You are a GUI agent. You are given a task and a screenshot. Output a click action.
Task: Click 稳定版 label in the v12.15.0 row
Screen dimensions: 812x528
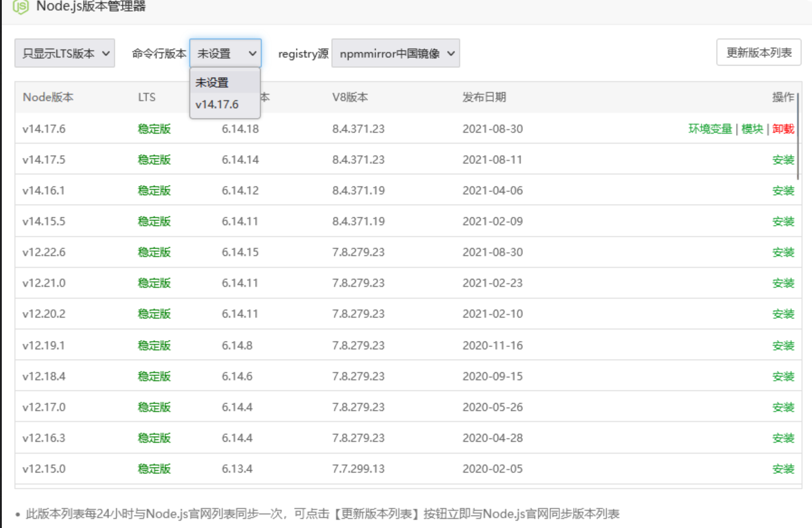[x=154, y=469]
